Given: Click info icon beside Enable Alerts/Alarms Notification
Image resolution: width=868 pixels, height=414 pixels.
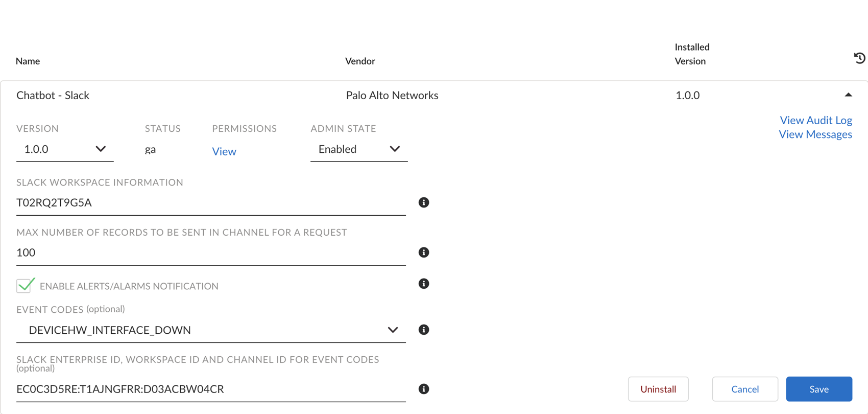Looking at the screenshot, I should click(424, 284).
